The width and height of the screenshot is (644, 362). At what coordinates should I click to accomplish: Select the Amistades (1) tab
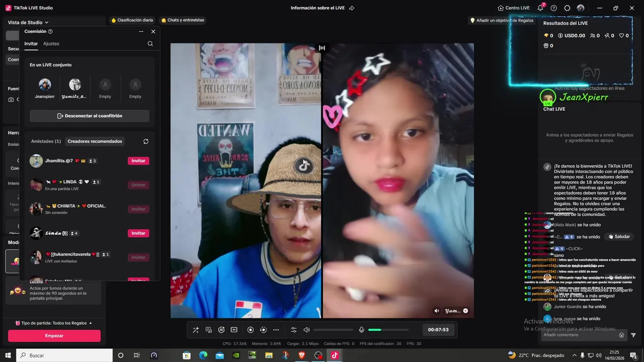[46, 141]
